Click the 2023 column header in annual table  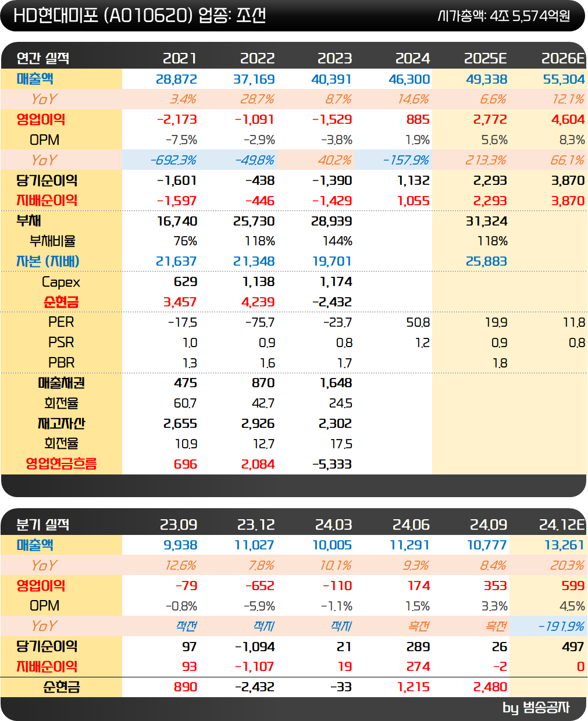[x=334, y=58]
